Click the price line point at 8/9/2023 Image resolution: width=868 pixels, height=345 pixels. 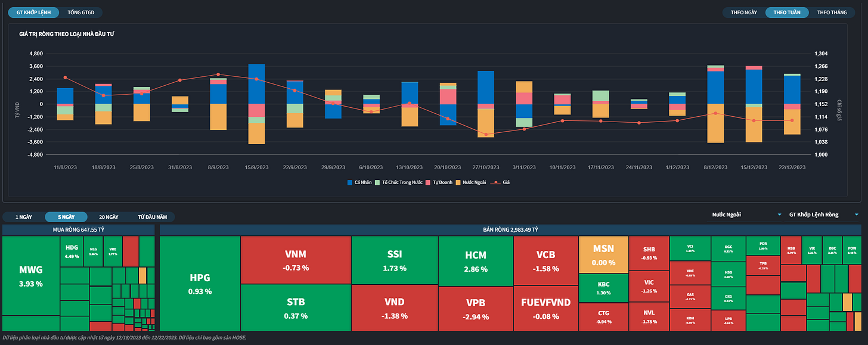[218, 74]
